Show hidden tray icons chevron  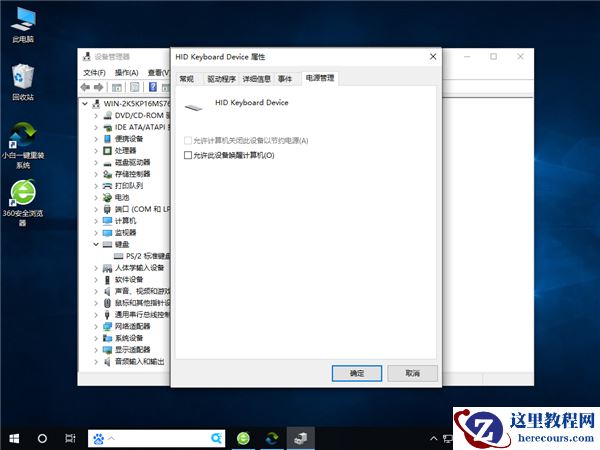(x=433, y=439)
